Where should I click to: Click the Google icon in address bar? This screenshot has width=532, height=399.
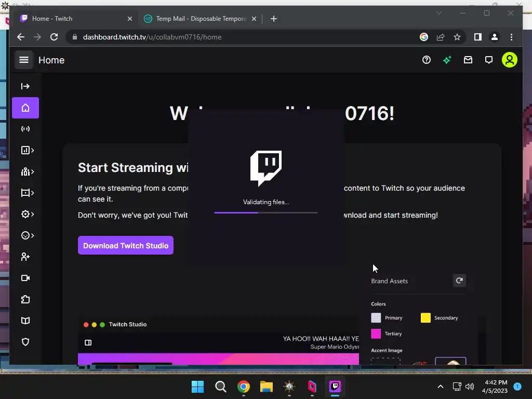pyautogui.click(x=424, y=37)
